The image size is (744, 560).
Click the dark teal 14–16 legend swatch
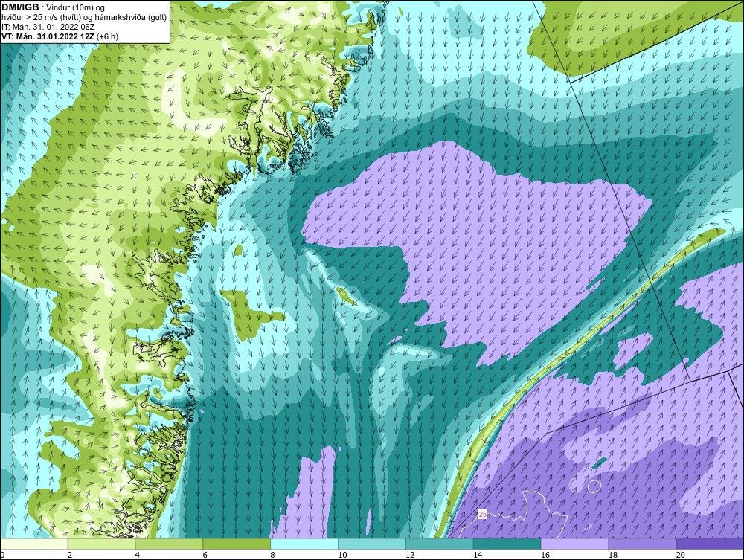(x=507, y=544)
